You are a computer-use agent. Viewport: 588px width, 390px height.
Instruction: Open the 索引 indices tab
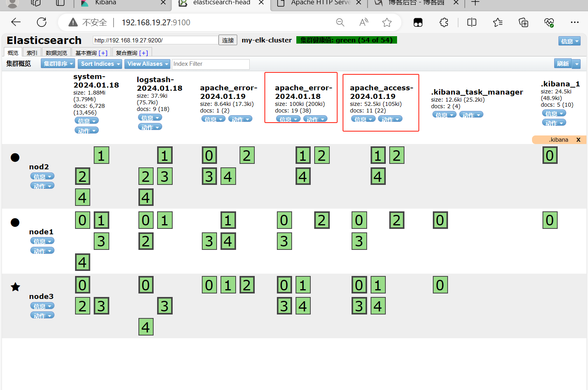[32, 53]
